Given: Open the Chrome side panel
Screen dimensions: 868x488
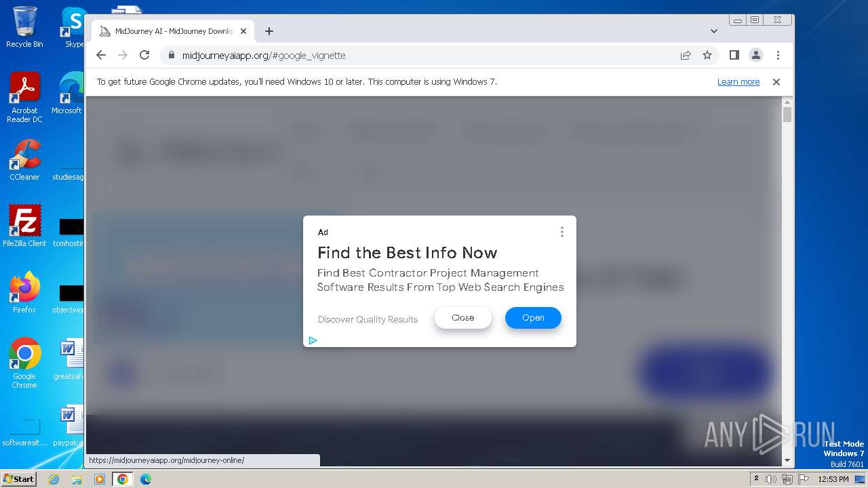Looking at the screenshot, I should click(734, 55).
